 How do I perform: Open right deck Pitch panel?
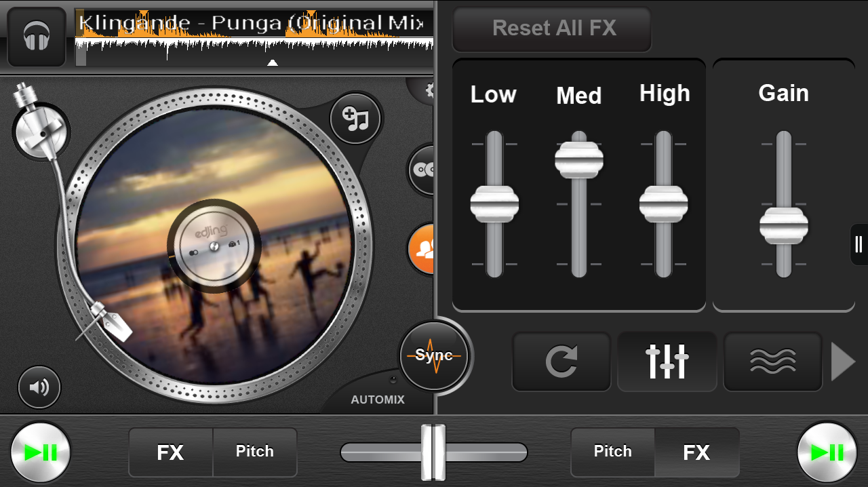coord(613,452)
